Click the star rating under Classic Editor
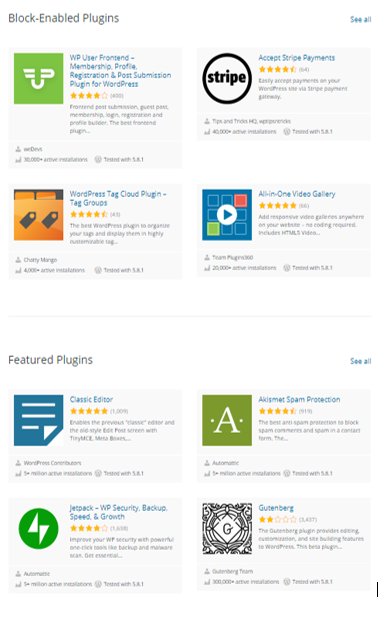 (89, 411)
